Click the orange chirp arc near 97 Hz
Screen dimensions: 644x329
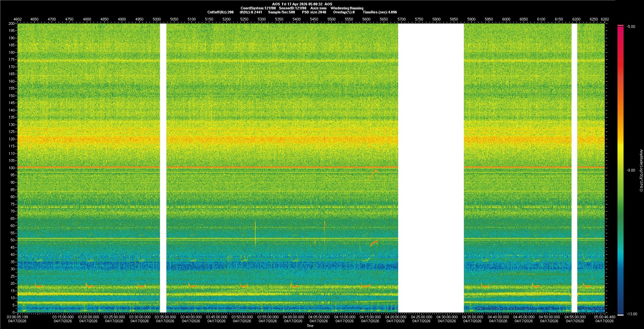tap(373, 174)
